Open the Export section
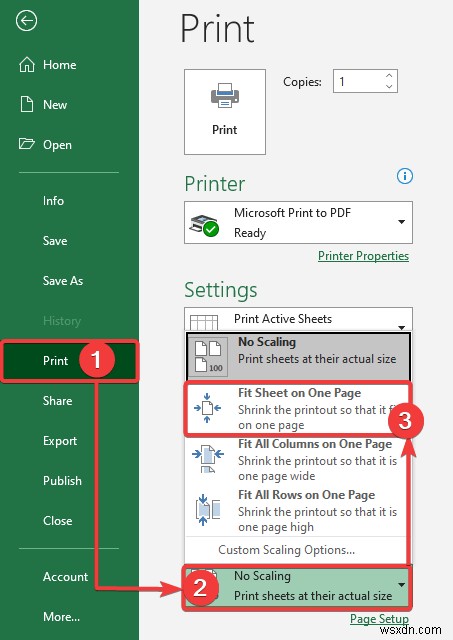This screenshot has height=640, width=453. [x=60, y=440]
